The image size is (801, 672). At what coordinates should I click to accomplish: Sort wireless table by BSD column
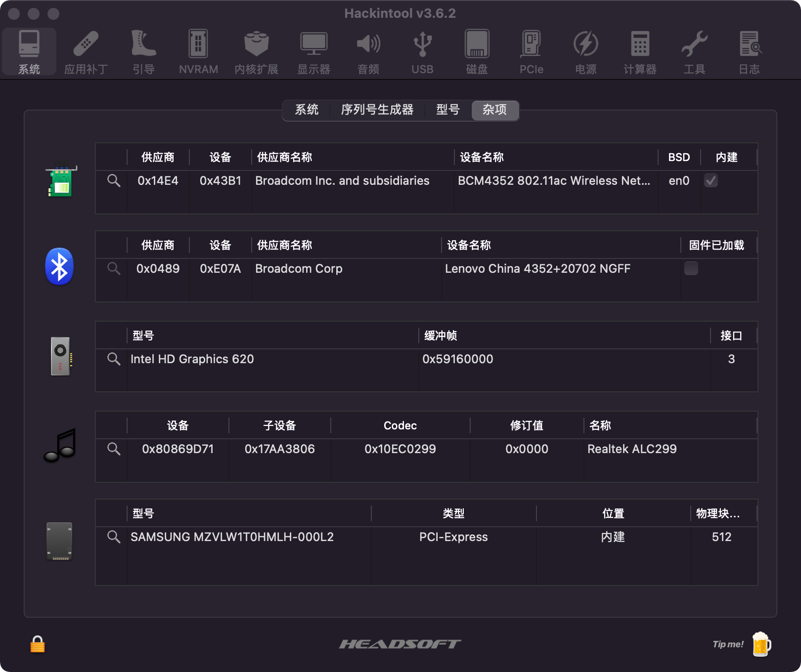(679, 158)
